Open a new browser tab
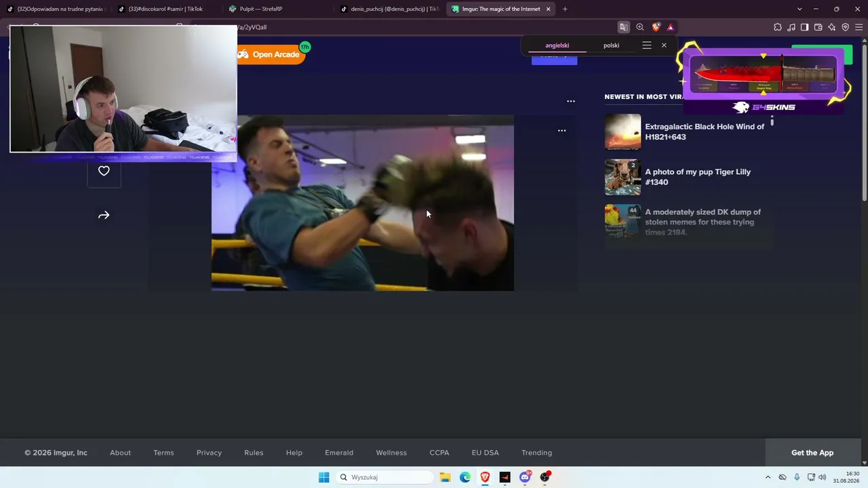Screen dimensions: 868x488 [565, 9]
